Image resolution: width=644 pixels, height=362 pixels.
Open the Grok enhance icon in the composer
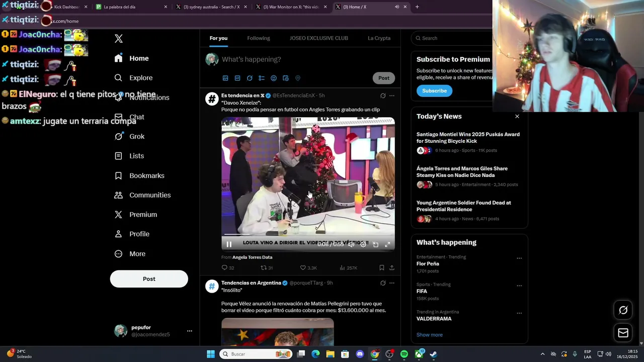point(250,78)
